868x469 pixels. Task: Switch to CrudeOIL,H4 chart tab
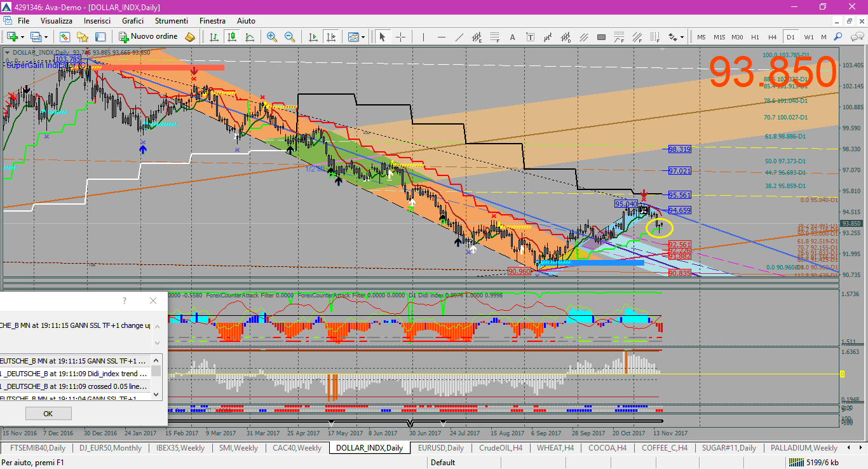[501, 447]
